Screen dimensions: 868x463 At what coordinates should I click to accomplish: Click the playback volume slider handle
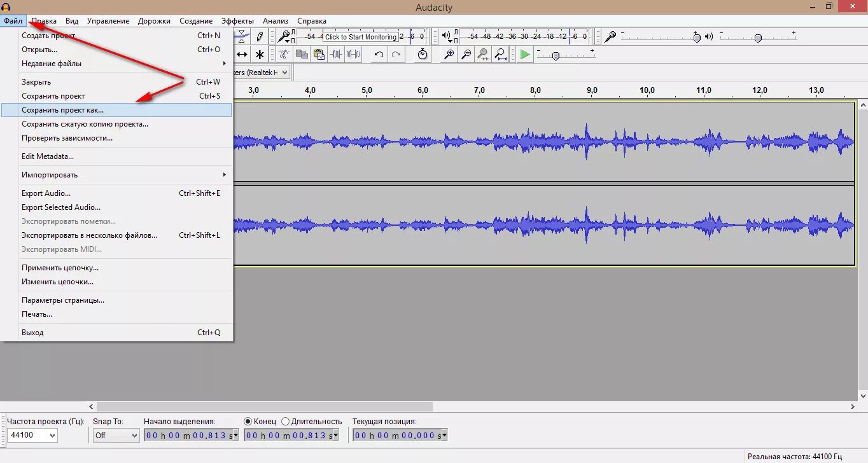758,38
